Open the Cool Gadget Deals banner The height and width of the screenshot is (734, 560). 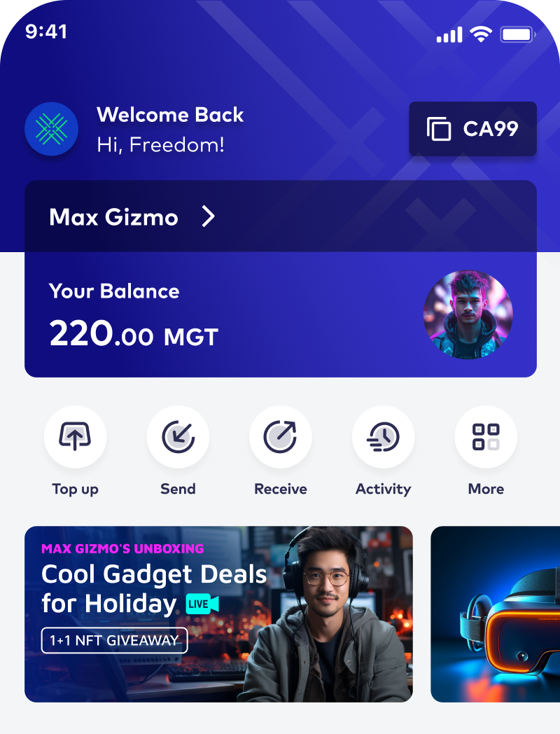pos(218,614)
